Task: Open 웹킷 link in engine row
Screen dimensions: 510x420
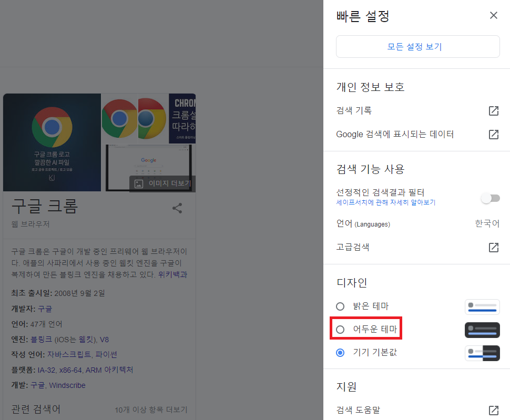Action: click(86, 340)
